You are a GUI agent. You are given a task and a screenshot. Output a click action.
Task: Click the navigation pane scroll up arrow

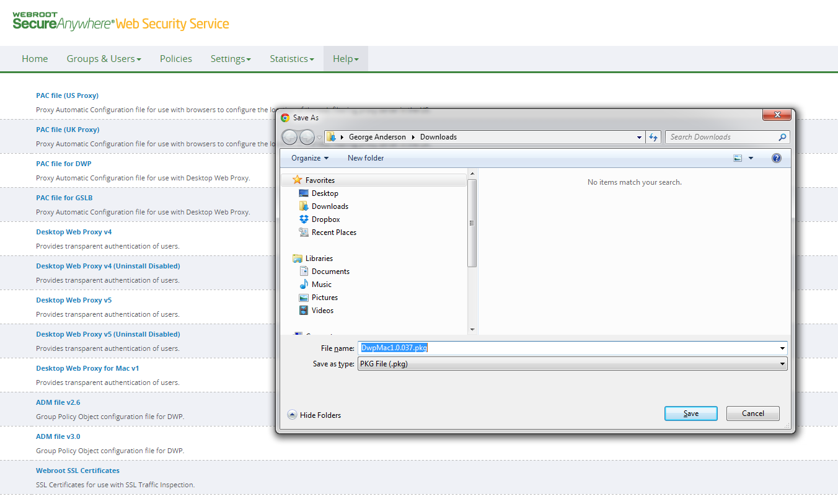[472, 174]
